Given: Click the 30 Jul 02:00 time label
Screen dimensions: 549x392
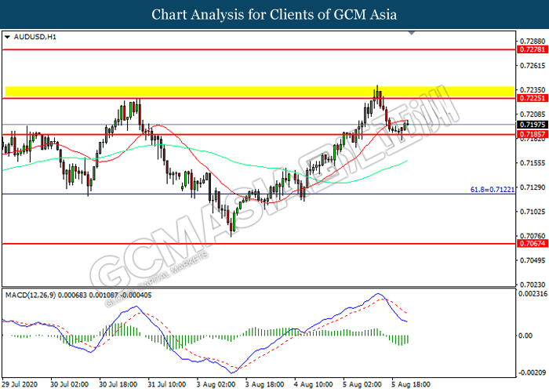Looking at the screenshot, I should pos(69,384).
